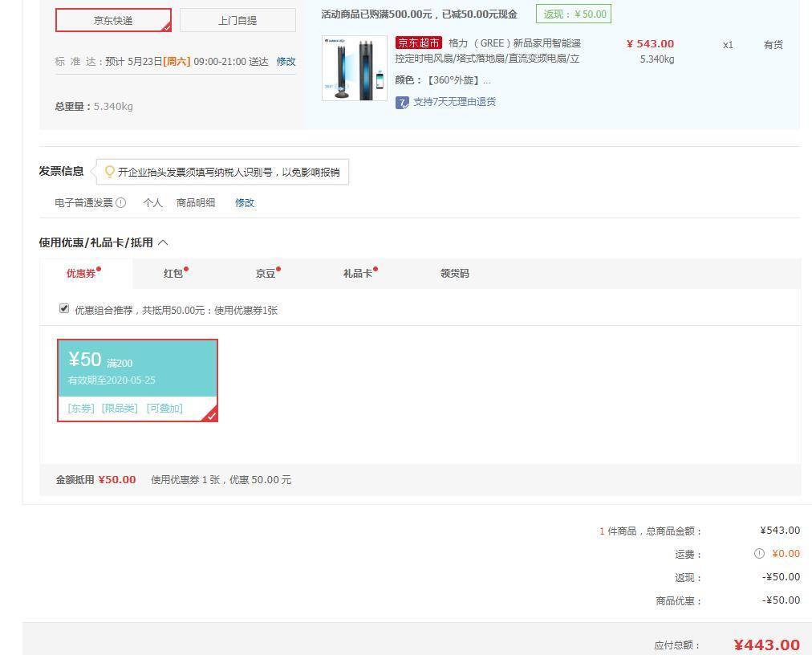Image resolution: width=812 pixels, height=655 pixels.
Task: Select the ¥50 满200 coupon card
Action: pyautogui.click(x=137, y=380)
